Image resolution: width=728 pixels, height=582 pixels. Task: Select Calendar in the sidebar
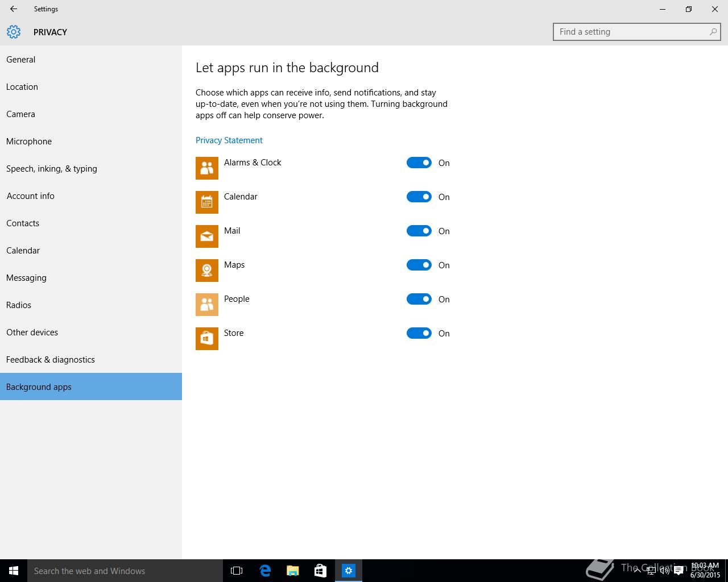(91, 251)
